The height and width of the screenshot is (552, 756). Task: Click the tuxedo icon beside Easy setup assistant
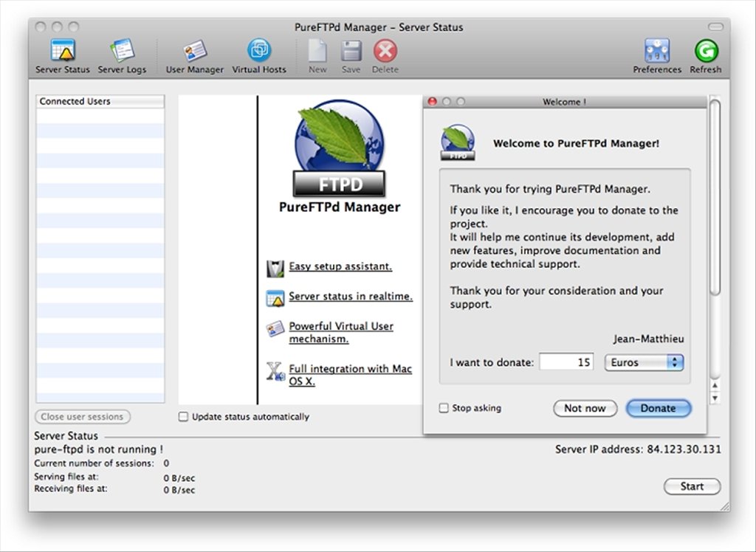pyautogui.click(x=275, y=269)
